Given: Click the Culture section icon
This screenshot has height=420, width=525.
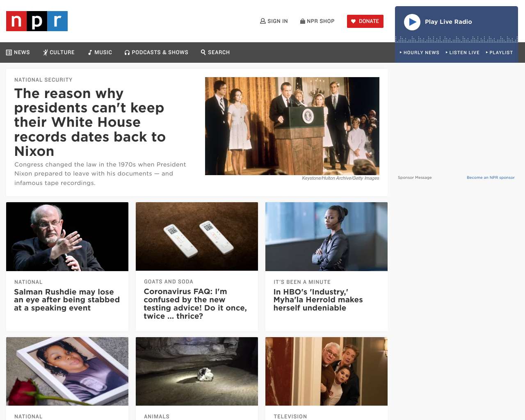Looking at the screenshot, I should point(46,52).
